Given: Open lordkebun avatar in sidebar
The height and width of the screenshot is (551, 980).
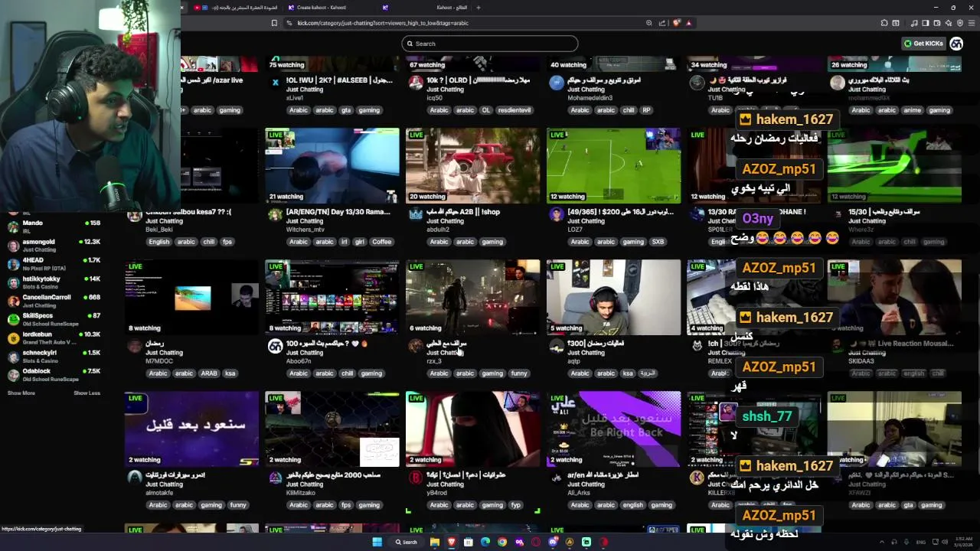Looking at the screenshot, I should [x=13, y=338].
